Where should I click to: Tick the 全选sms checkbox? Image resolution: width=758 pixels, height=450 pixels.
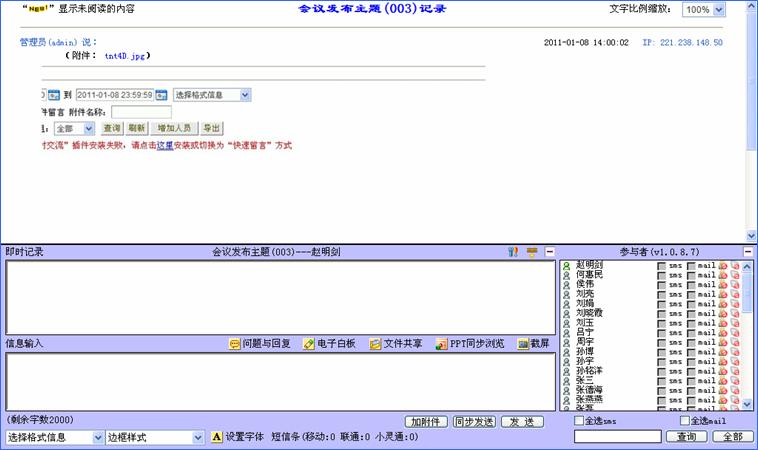click(581, 421)
